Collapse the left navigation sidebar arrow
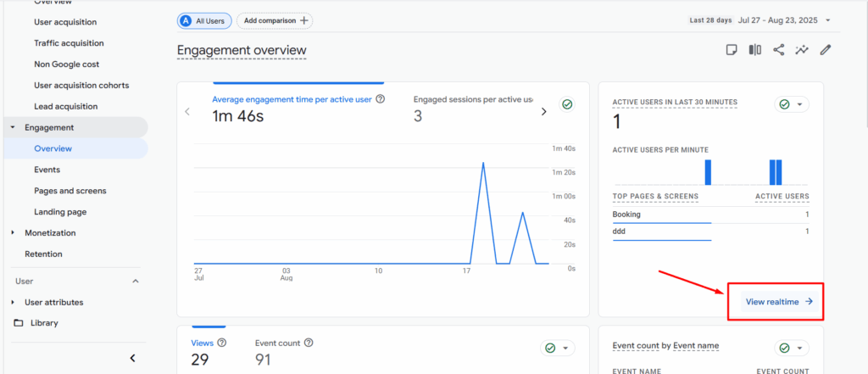 [132, 358]
